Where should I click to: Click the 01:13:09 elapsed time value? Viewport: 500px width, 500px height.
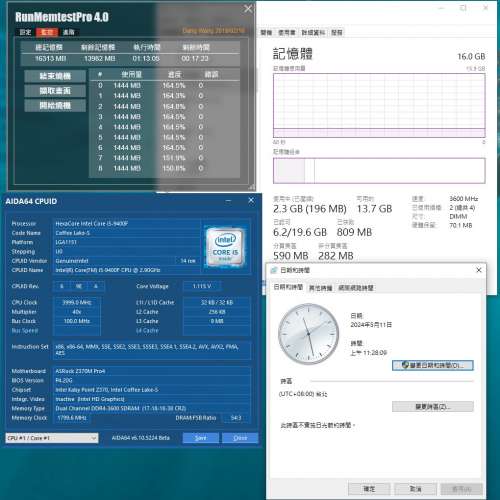pos(146,59)
